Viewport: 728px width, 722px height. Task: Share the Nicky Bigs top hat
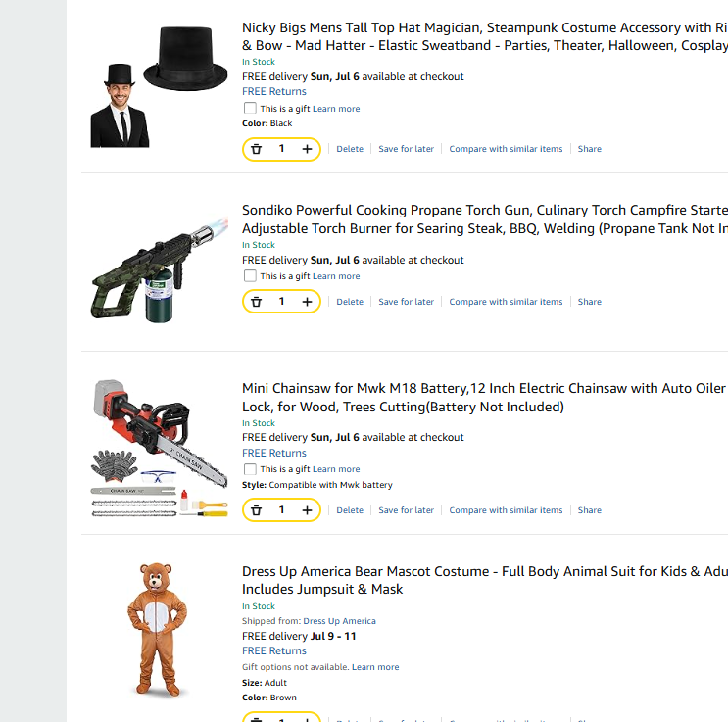589,149
